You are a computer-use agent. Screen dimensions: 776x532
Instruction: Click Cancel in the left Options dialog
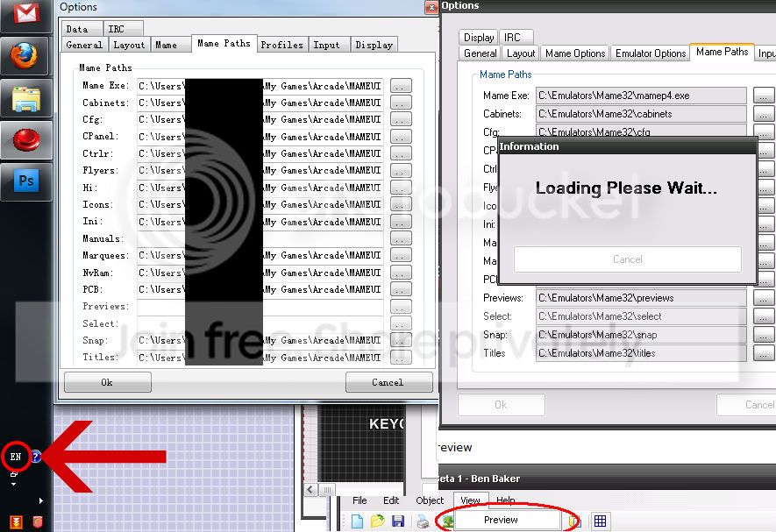[x=388, y=382]
